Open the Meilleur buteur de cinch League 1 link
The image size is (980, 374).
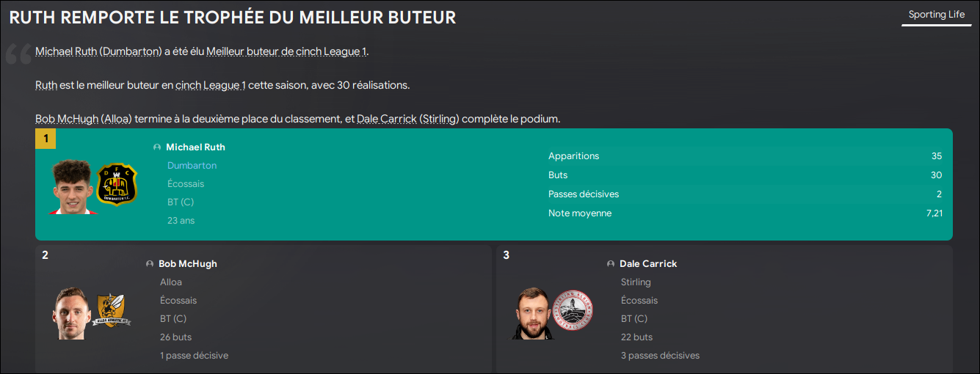[x=286, y=51]
